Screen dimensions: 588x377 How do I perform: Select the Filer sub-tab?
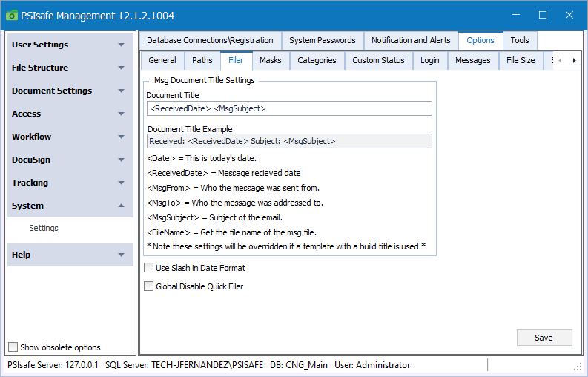[237, 60]
